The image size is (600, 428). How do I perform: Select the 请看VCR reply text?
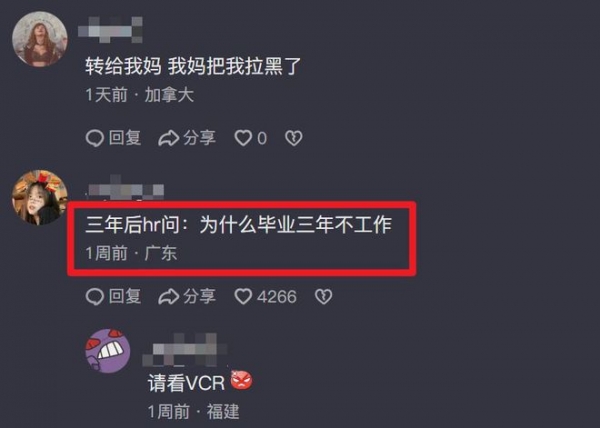click(186, 382)
